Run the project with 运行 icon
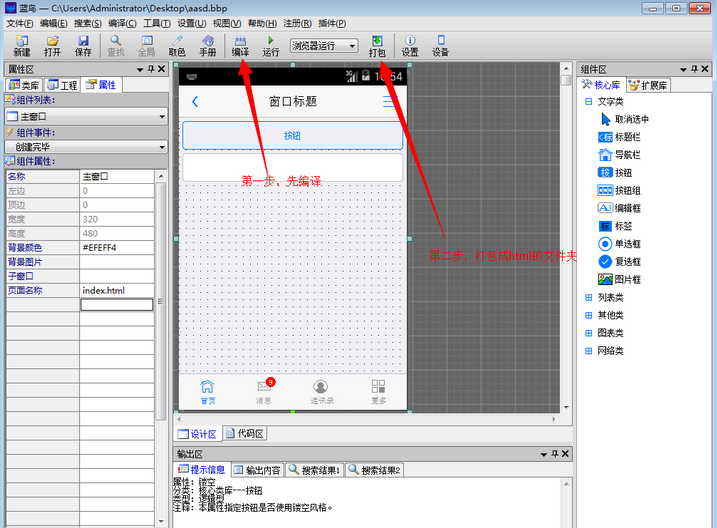The width and height of the screenshot is (717, 528). [x=270, y=46]
